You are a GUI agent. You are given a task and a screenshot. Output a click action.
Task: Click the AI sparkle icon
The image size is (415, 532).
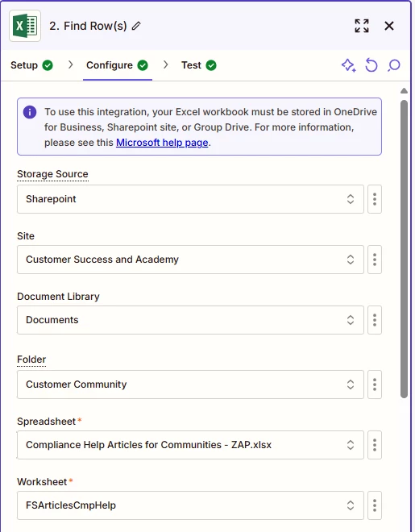point(349,65)
